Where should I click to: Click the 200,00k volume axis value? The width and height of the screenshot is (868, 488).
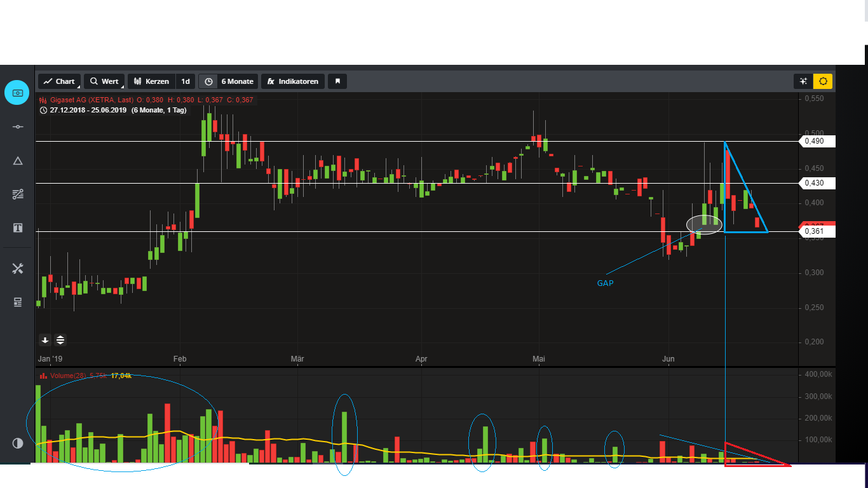[818, 419]
